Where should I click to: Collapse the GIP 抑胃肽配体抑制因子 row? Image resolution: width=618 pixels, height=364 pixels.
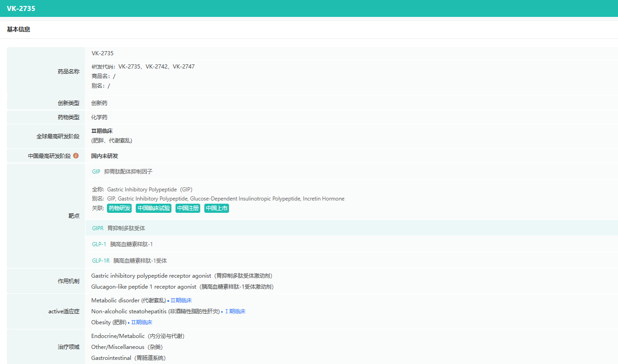coord(352,172)
